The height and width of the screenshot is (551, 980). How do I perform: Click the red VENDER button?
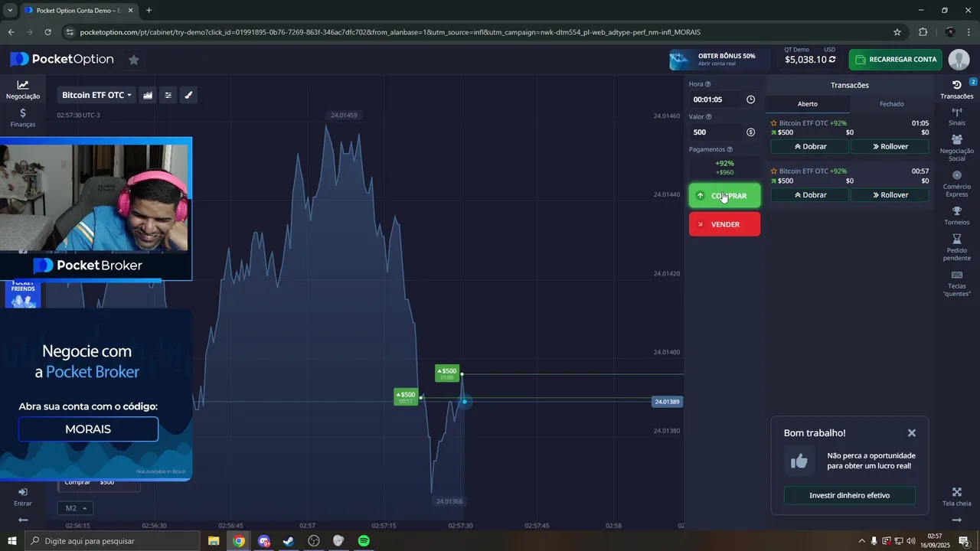724,224
